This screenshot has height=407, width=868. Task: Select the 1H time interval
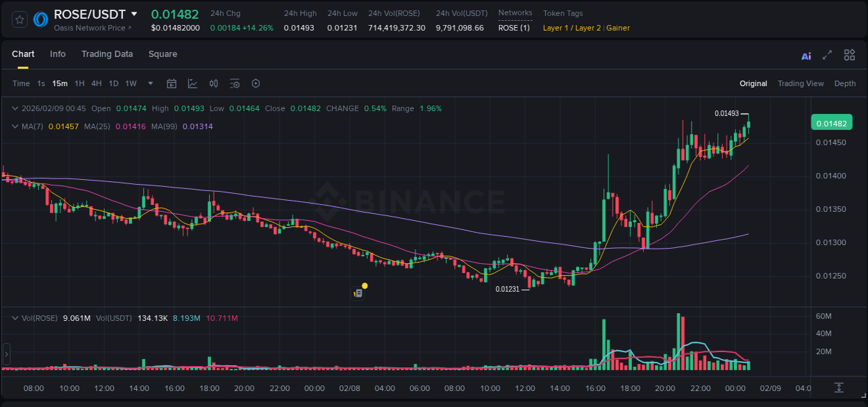[79, 83]
